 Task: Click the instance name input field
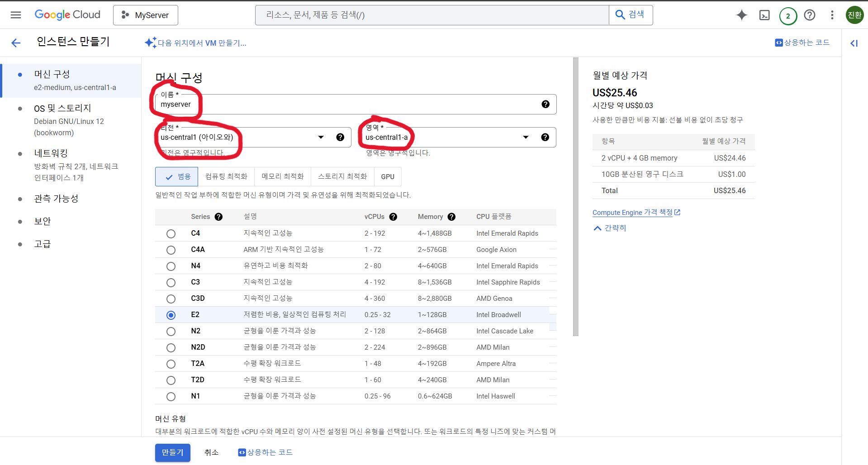pyautogui.click(x=353, y=105)
